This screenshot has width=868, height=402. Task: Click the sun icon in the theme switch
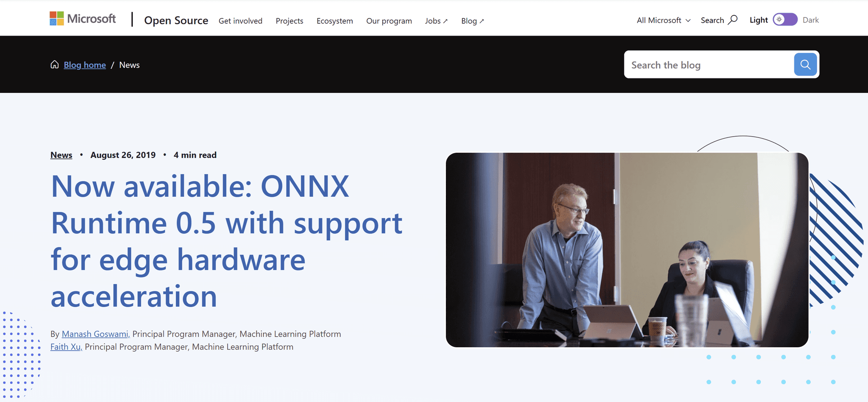[x=779, y=20]
